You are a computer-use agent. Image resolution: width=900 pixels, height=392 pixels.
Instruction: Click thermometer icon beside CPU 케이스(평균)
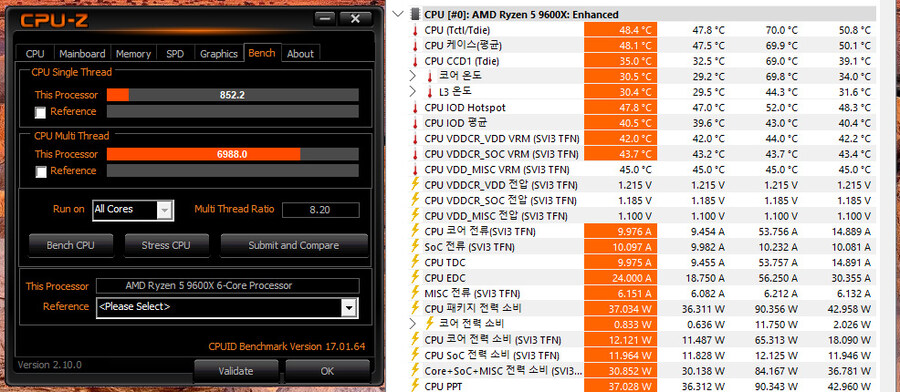point(416,45)
